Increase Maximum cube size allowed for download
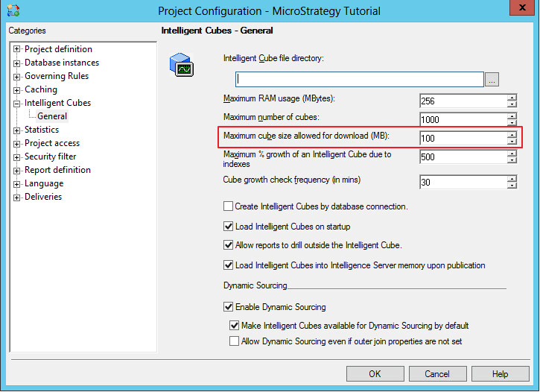Viewport: 540px width, 392px height. (512, 135)
